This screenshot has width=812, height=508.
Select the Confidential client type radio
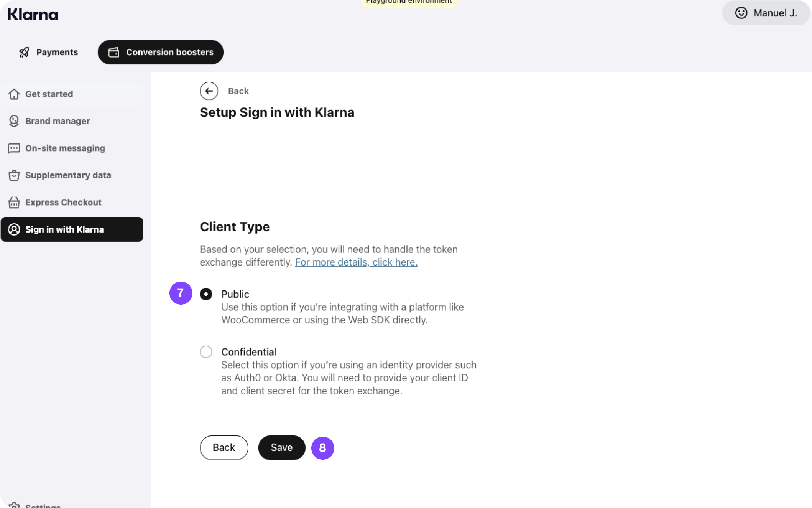[x=206, y=352]
